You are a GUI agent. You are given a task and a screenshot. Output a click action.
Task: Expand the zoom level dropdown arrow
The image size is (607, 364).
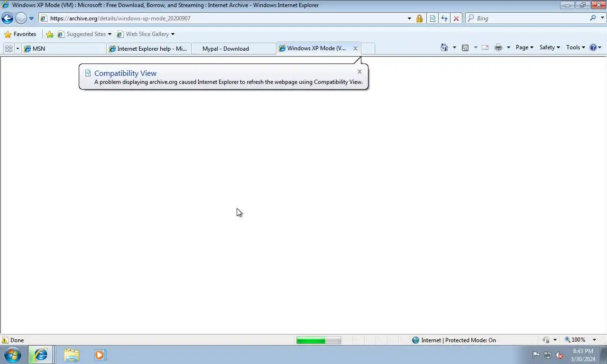point(594,340)
